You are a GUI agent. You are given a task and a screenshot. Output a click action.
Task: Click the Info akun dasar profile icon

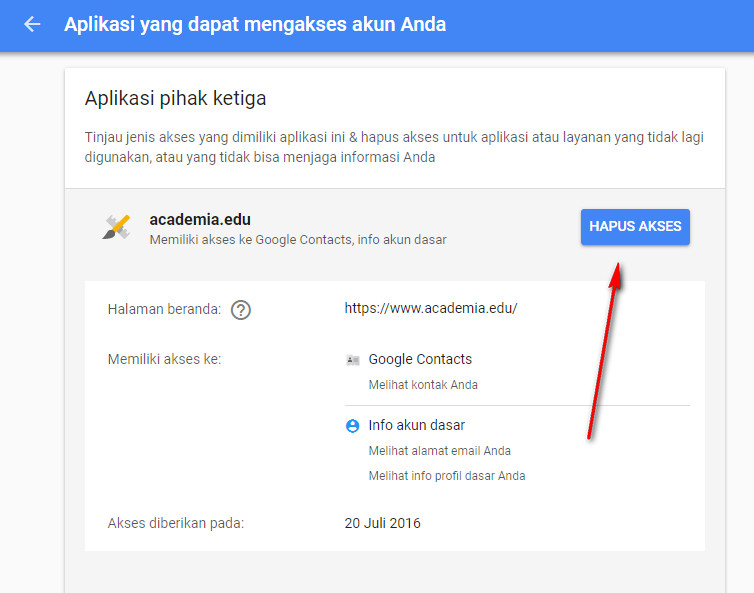point(352,426)
